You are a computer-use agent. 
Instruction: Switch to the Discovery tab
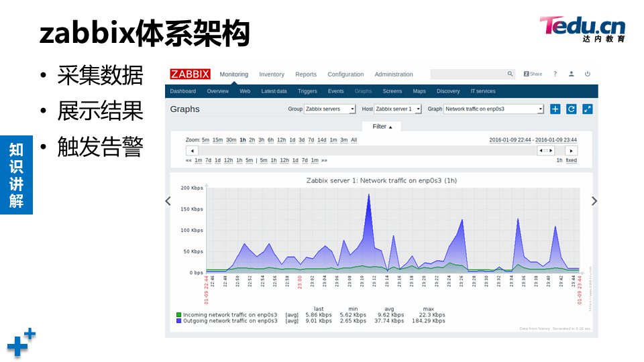coord(448,91)
